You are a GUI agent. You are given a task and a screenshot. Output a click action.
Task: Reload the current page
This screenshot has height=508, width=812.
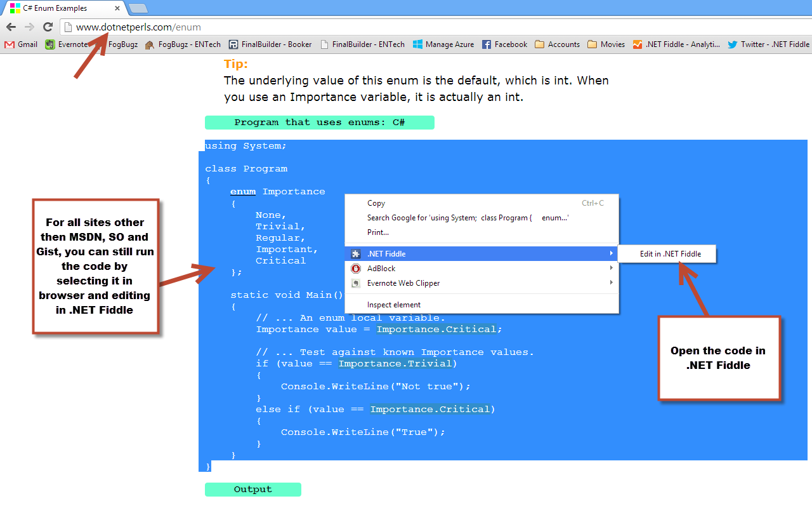[48, 27]
